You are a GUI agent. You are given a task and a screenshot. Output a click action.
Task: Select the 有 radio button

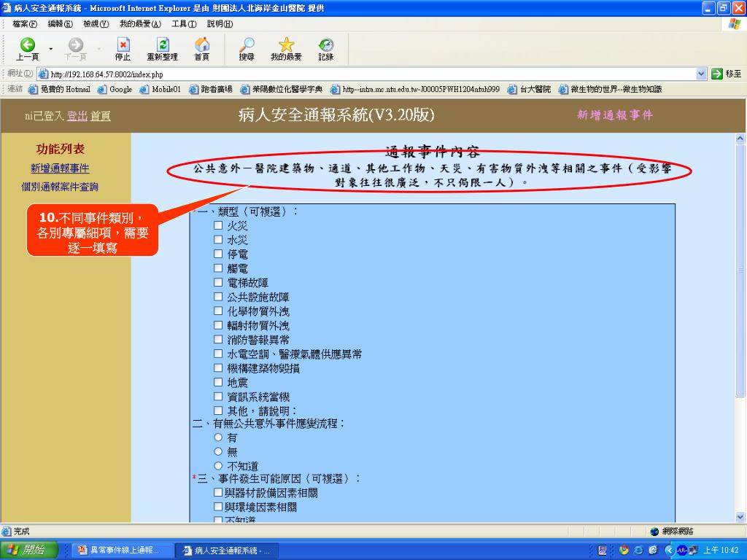218,437
